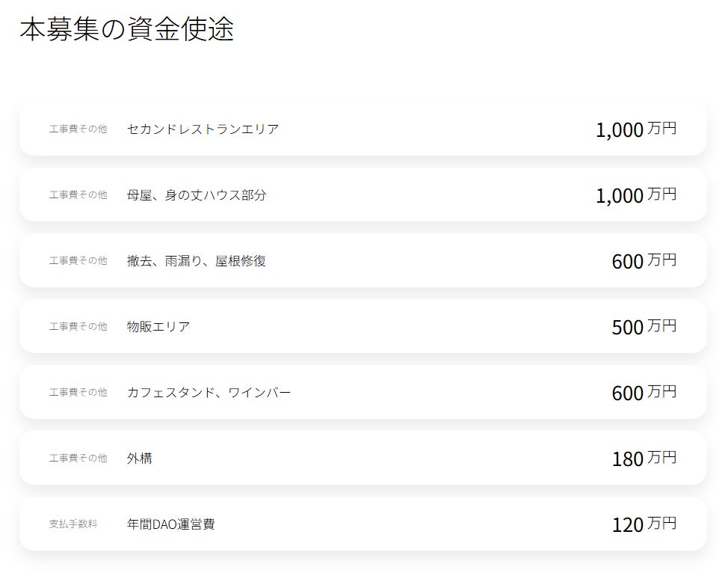The image size is (728, 576).
Task: Click the 500万円 amount for 物販エリア
Action: [x=643, y=327]
